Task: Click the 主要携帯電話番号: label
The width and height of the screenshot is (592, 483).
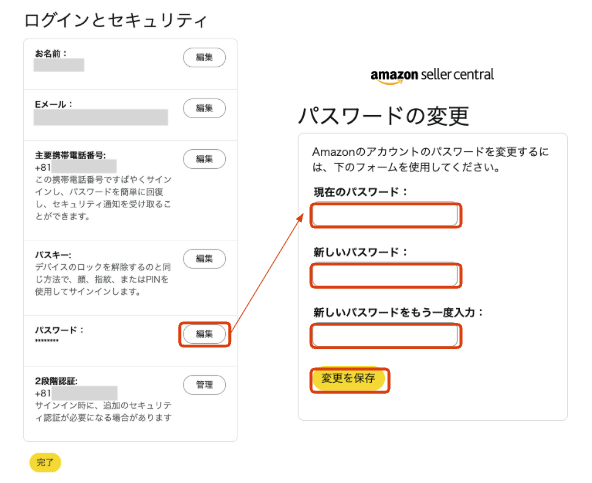Action: pyautogui.click(x=70, y=155)
